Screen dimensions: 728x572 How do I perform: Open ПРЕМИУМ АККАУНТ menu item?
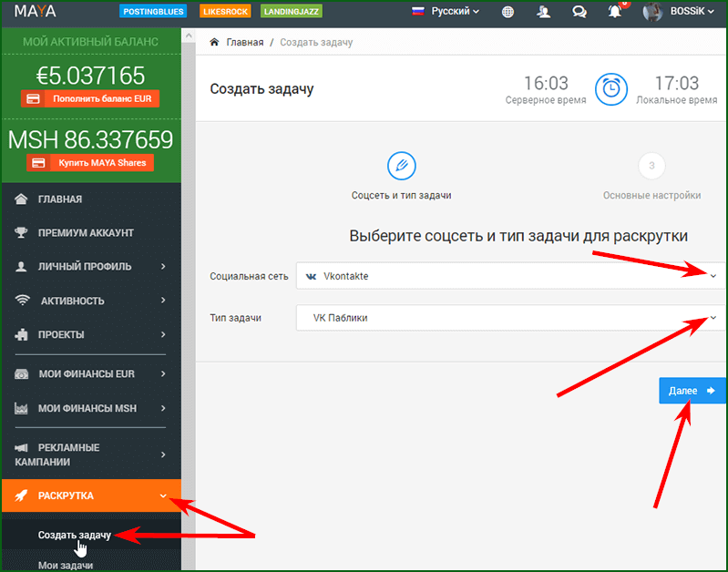tap(86, 232)
